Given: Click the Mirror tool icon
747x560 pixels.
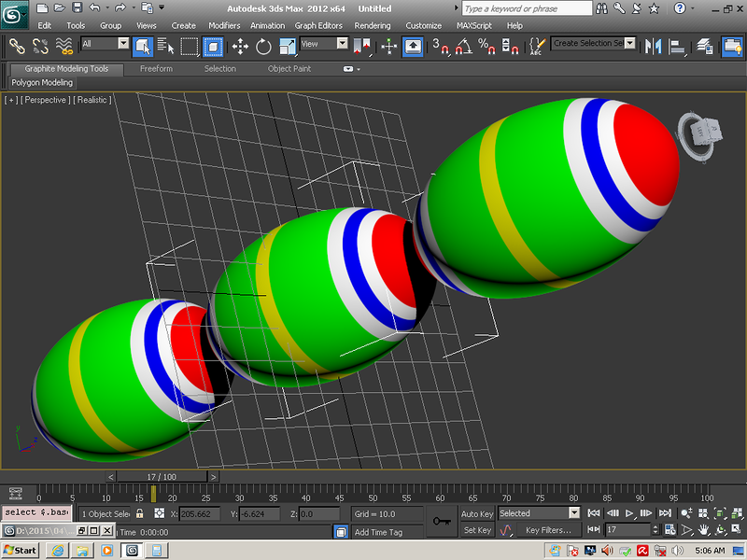Looking at the screenshot, I should (654, 46).
